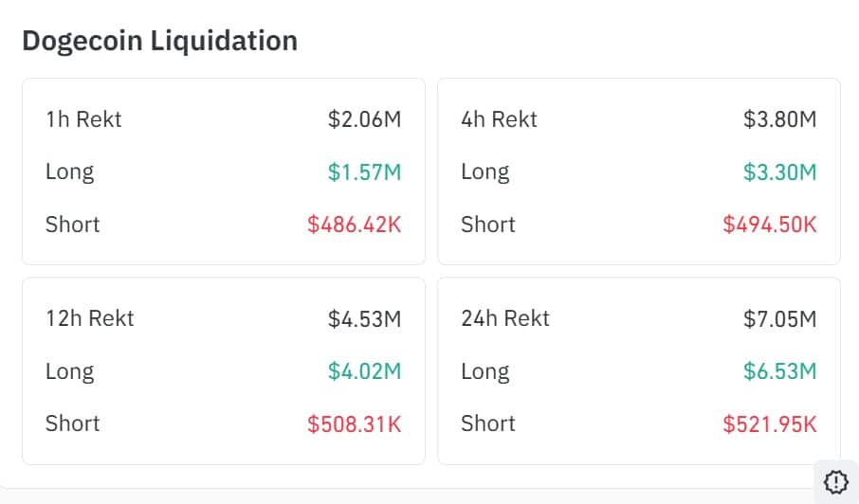Select the 1h Rekt label
This screenshot has height=504, width=859.
point(83,119)
